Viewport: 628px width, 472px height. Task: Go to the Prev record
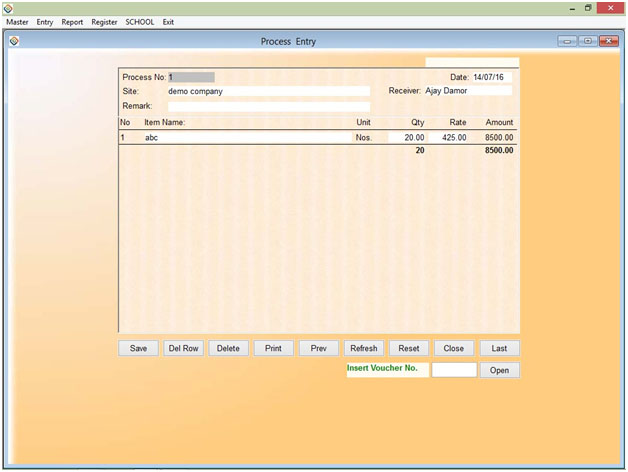click(x=318, y=349)
